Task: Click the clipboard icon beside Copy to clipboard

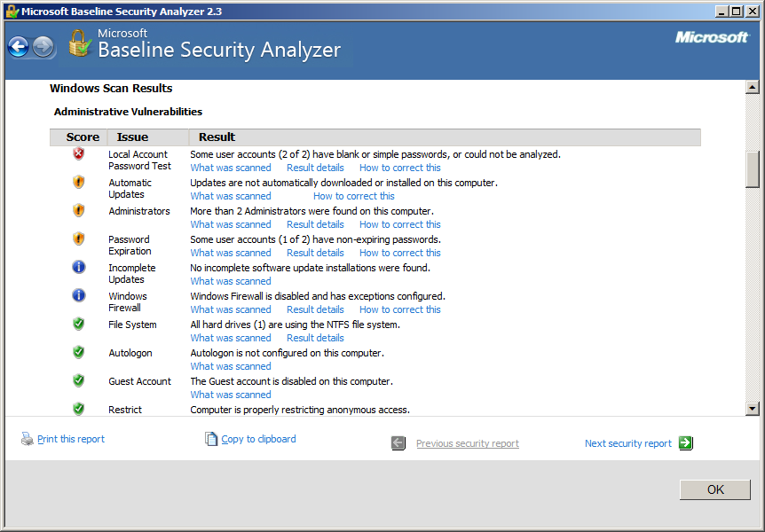Action: [x=210, y=439]
